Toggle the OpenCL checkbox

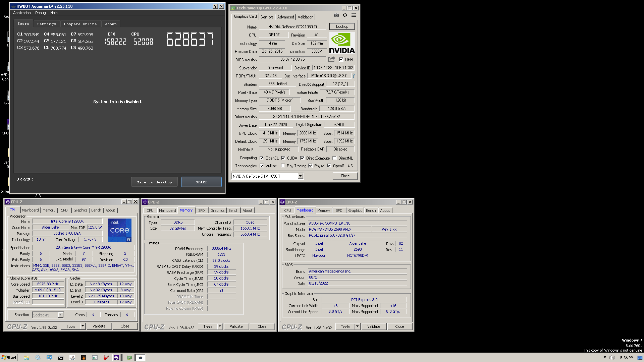[x=262, y=158]
